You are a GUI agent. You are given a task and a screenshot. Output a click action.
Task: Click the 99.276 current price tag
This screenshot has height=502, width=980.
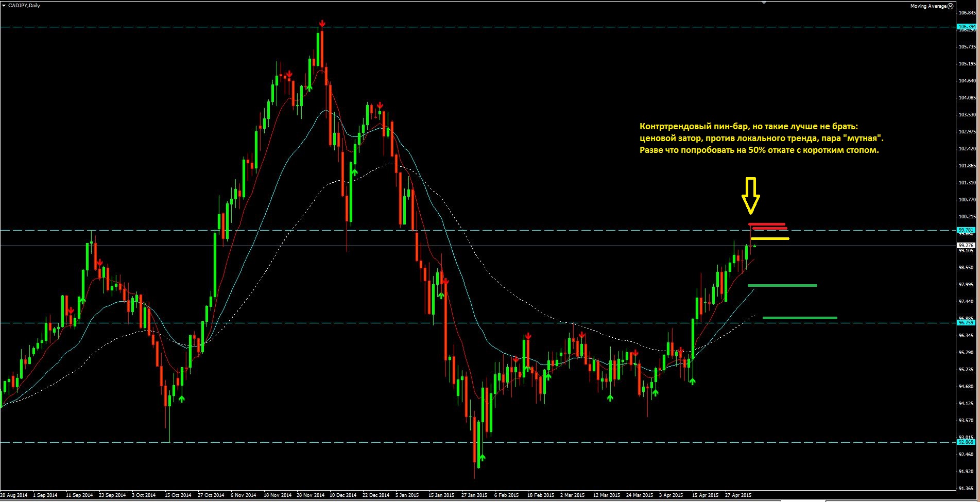click(x=966, y=246)
